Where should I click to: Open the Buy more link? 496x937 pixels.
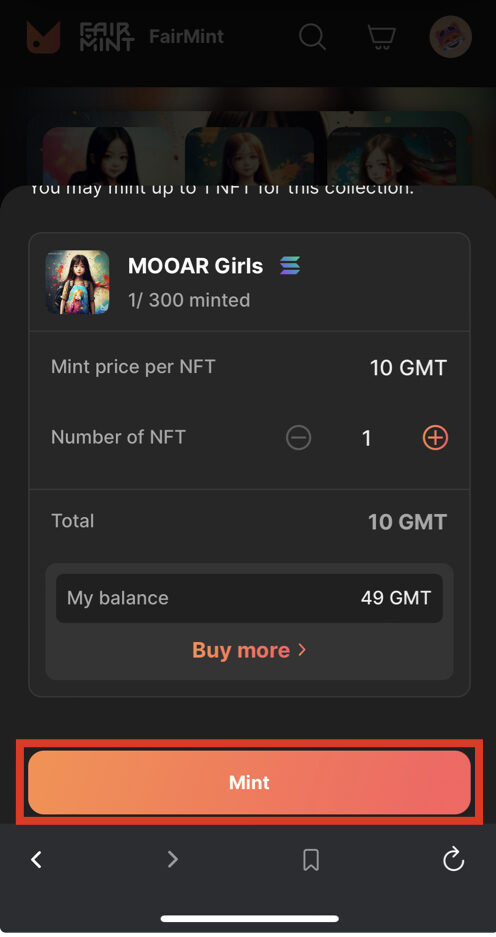point(249,650)
